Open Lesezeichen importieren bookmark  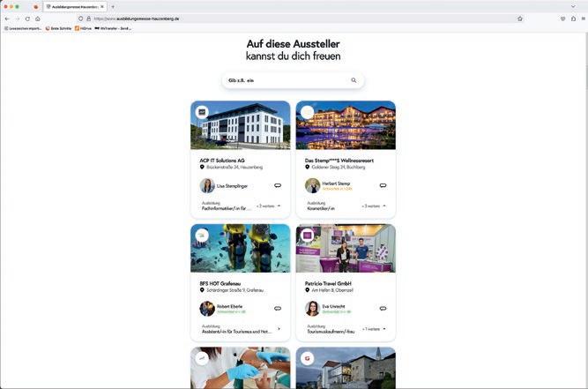pyautogui.click(x=23, y=28)
